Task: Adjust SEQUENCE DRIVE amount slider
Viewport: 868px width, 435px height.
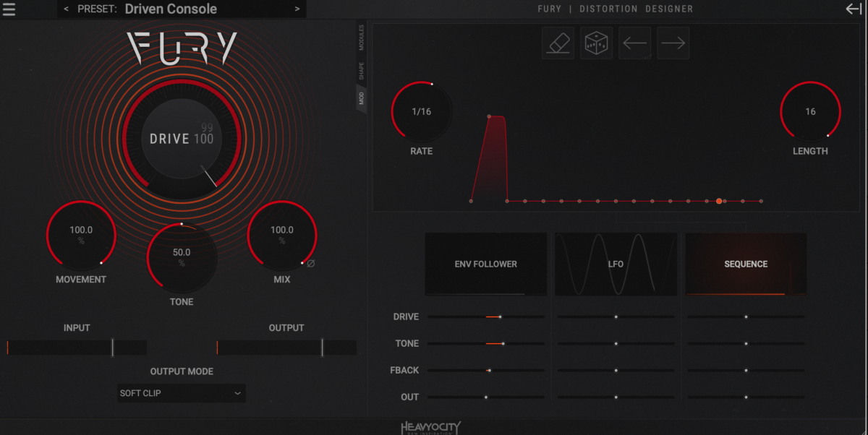Action: [x=746, y=316]
